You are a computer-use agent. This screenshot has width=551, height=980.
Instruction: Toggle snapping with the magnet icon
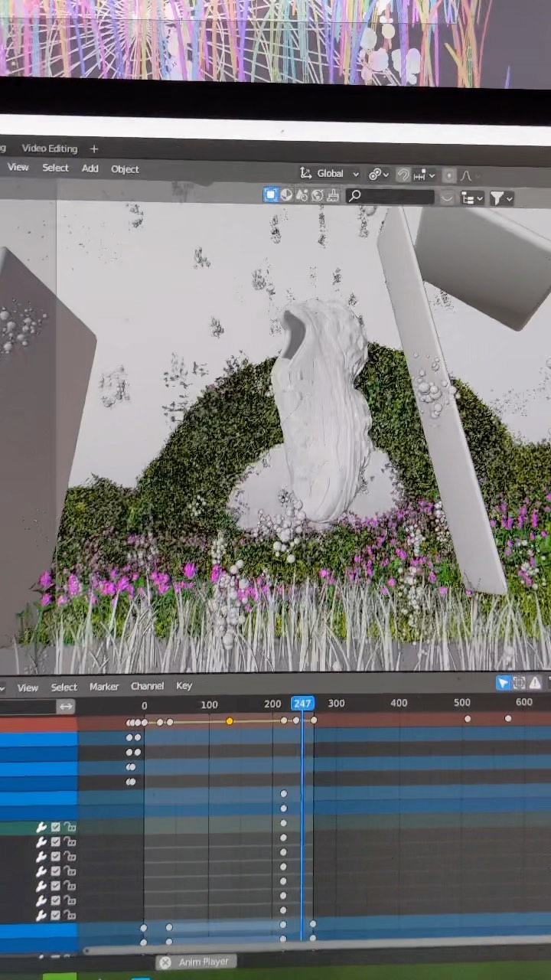coord(403,175)
